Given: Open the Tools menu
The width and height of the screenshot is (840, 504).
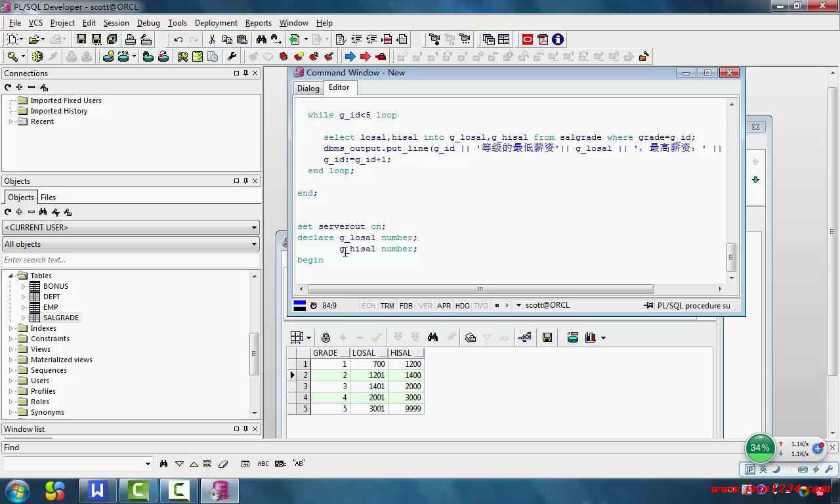Looking at the screenshot, I should [177, 23].
